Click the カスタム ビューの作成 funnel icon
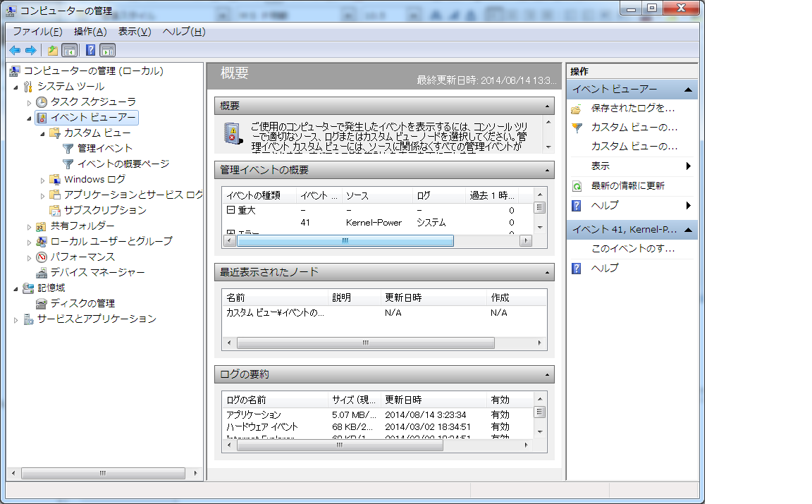Screen dimensions: 812x504 (577, 128)
